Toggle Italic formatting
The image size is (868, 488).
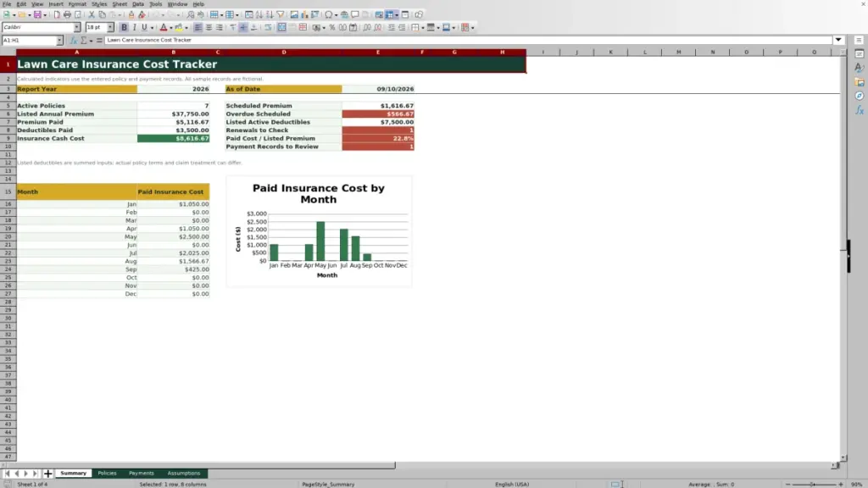click(134, 27)
